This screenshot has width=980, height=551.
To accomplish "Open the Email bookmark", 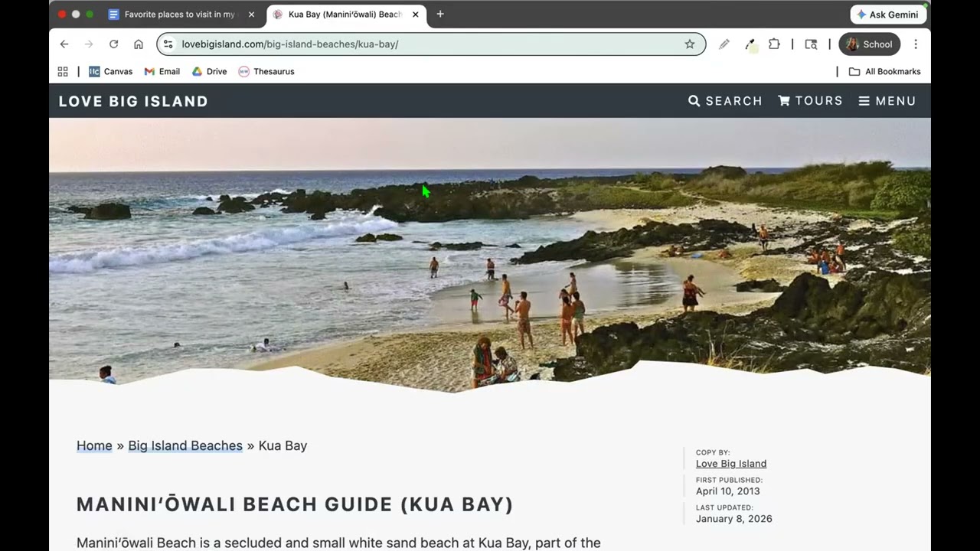I will click(162, 71).
